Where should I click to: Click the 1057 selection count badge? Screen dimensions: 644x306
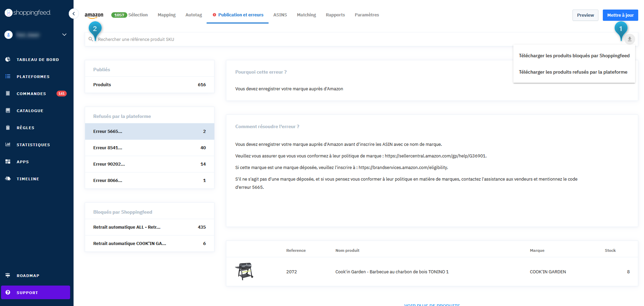click(x=119, y=15)
